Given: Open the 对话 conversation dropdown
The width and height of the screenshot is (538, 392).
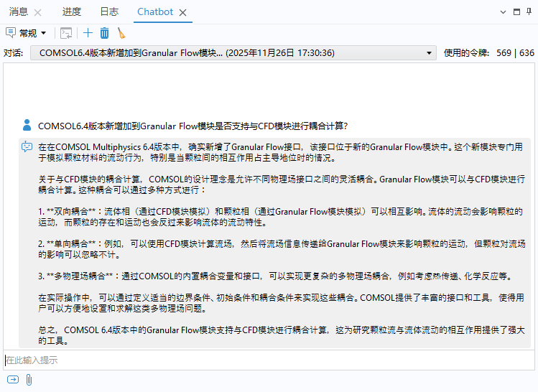Looking at the screenshot, I should pos(233,53).
